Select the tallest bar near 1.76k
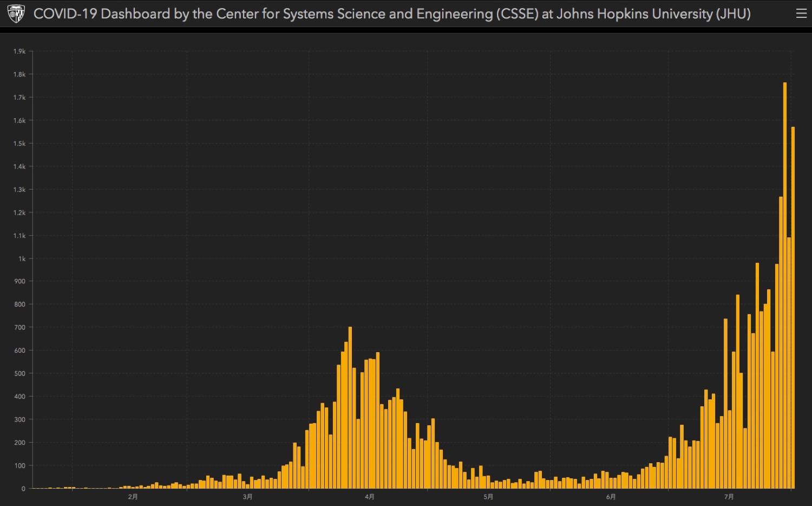Screen dimensions: 812x506 (x=785, y=286)
